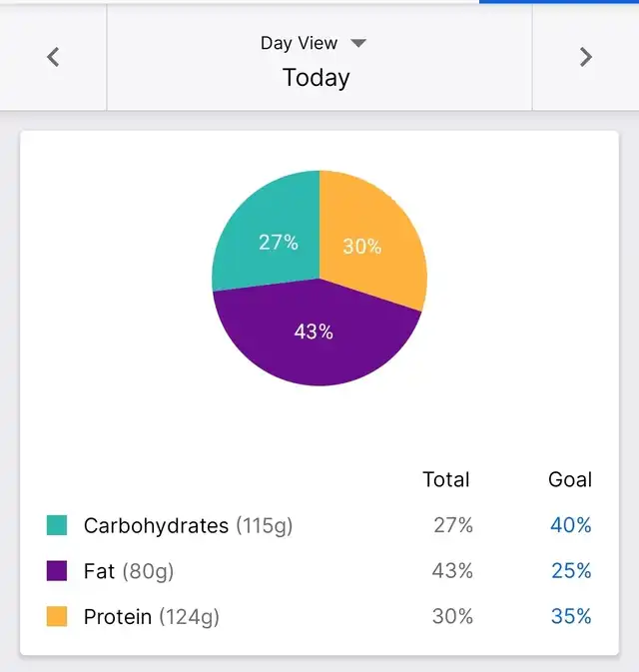
Task: Go to the next day with right arrow
Action: tap(586, 58)
